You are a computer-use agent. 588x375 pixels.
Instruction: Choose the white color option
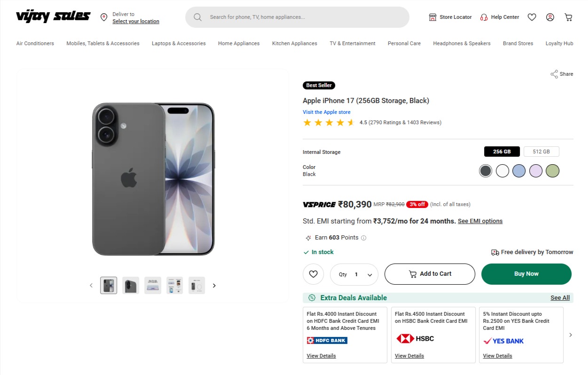coord(502,171)
